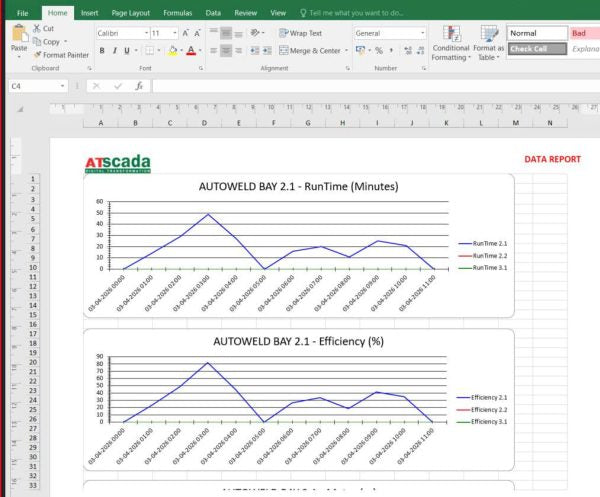
Task: Switch to the Review tab
Action: (245, 13)
